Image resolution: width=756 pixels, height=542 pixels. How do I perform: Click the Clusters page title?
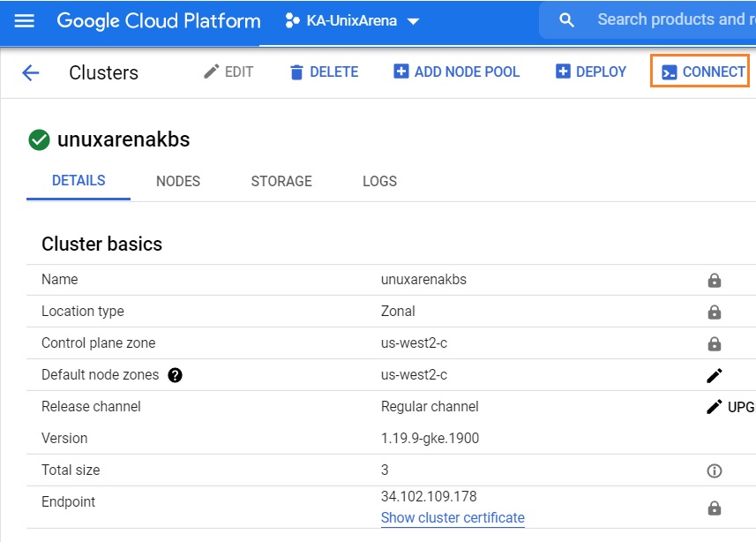[x=104, y=73]
